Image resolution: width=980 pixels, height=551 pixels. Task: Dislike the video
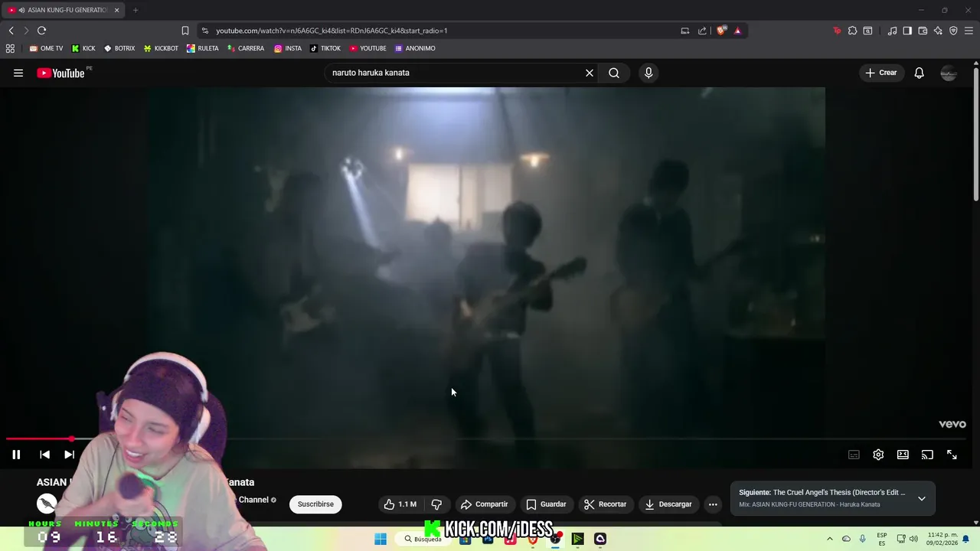coord(436,504)
